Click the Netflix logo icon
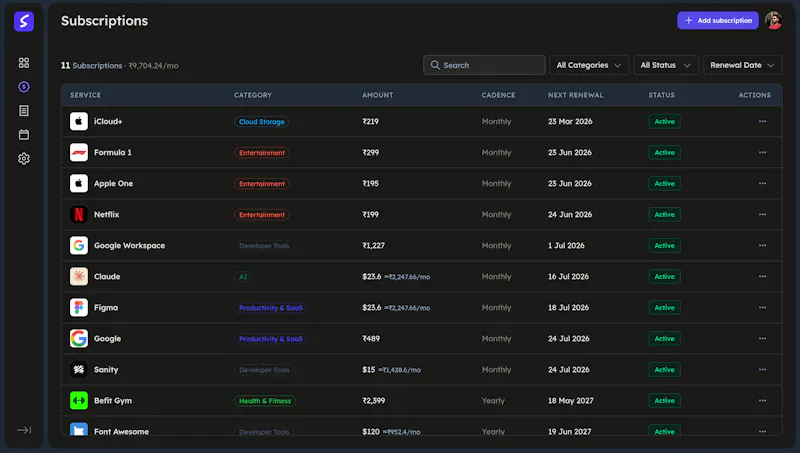 [79, 215]
